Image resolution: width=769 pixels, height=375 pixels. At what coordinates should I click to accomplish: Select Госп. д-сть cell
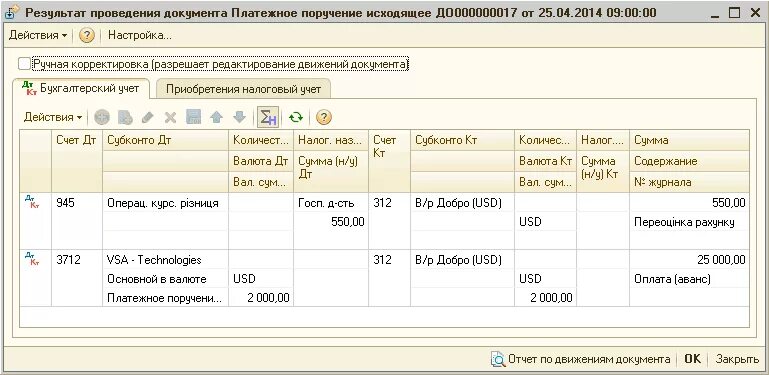coord(331,202)
